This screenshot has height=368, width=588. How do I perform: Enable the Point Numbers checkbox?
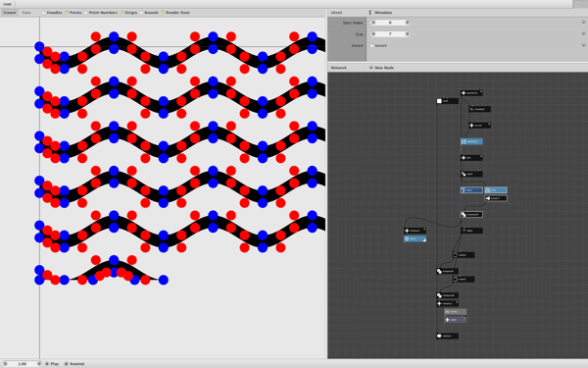pyautogui.click(x=85, y=13)
